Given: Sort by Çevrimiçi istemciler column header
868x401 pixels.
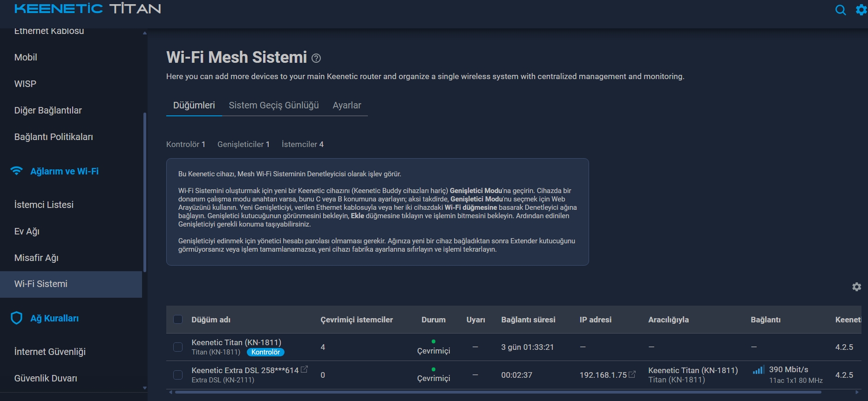Looking at the screenshot, I should click(x=357, y=320).
